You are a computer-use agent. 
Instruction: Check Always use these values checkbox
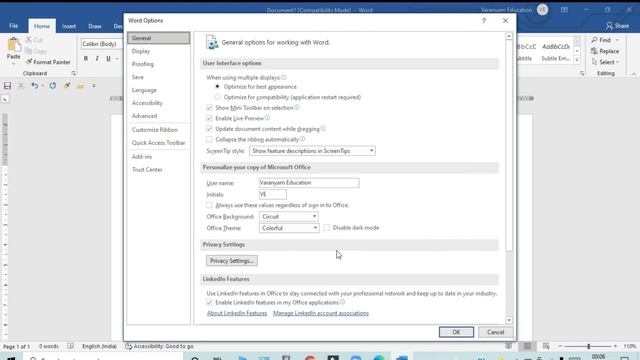[209, 205]
